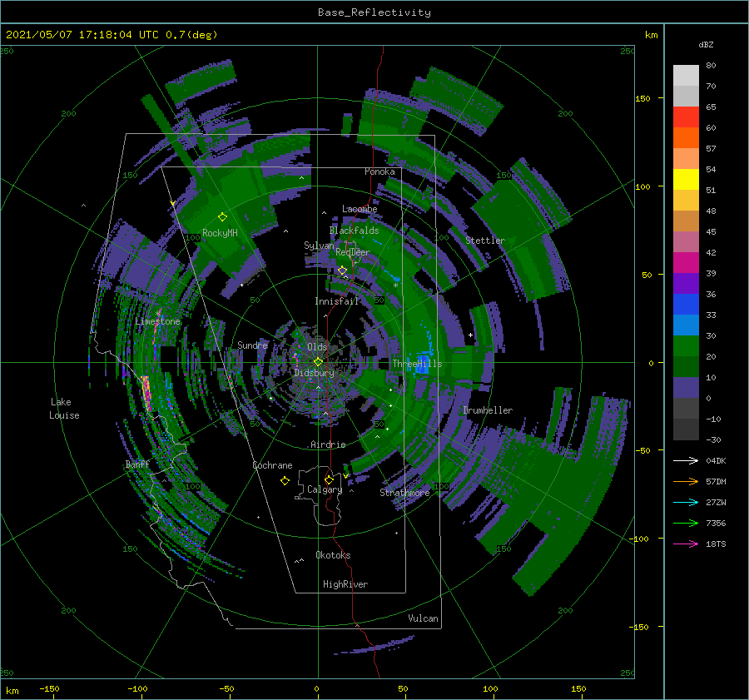Click the HighRiver label
Image resolution: width=749 pixels, height=700 pixels.
[345, 584]
